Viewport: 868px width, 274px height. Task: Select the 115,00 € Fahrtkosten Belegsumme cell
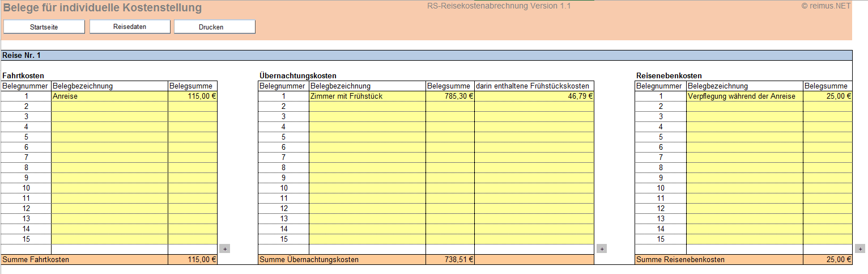tap(193, 96)
